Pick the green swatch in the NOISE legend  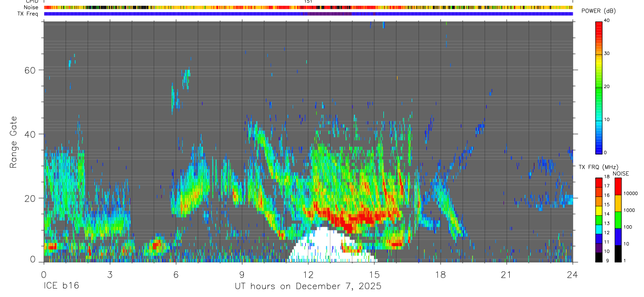coord(618,220)
